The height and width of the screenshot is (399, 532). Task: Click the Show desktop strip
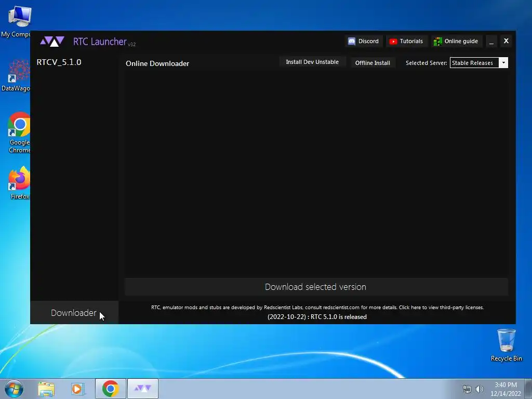tap(528, 389)
